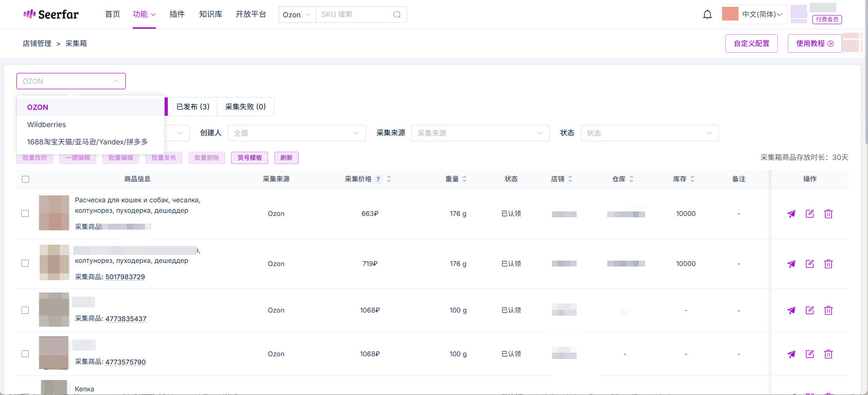Sort by 库存 column arrows

coord(692,179)
